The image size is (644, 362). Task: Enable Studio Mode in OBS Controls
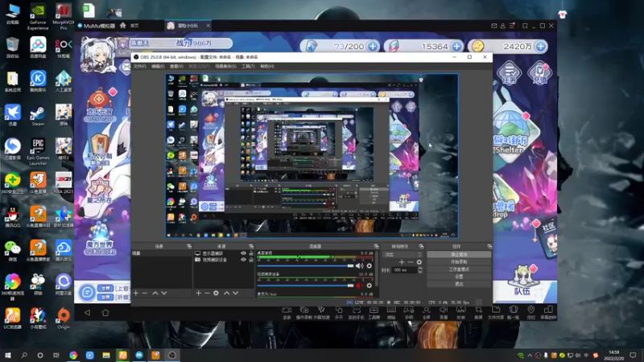459,269
